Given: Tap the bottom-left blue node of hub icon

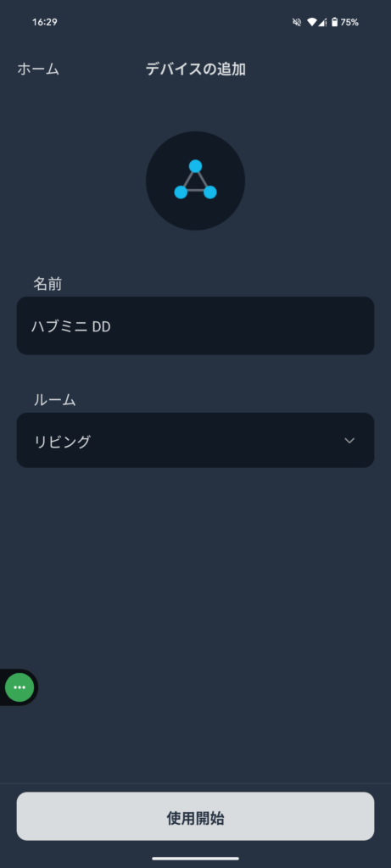Looking at the screenshot, I should click(x=181, y=192).
